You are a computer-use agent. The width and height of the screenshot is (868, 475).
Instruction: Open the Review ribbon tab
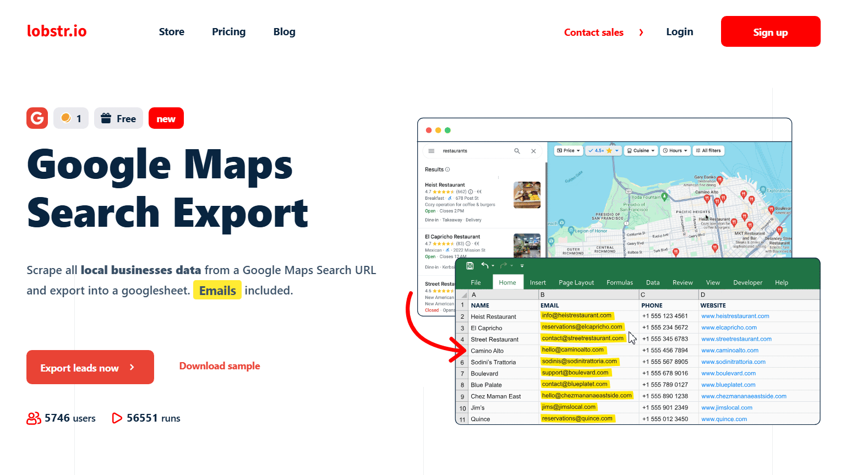[x=683, y=282]
